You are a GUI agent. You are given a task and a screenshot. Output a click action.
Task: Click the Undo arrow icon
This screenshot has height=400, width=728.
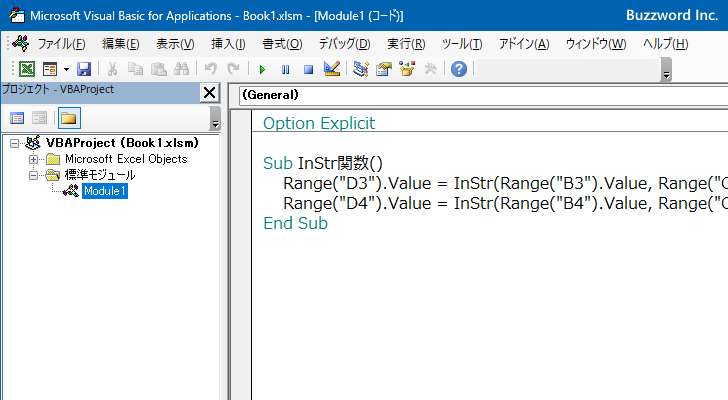point(210,69)
